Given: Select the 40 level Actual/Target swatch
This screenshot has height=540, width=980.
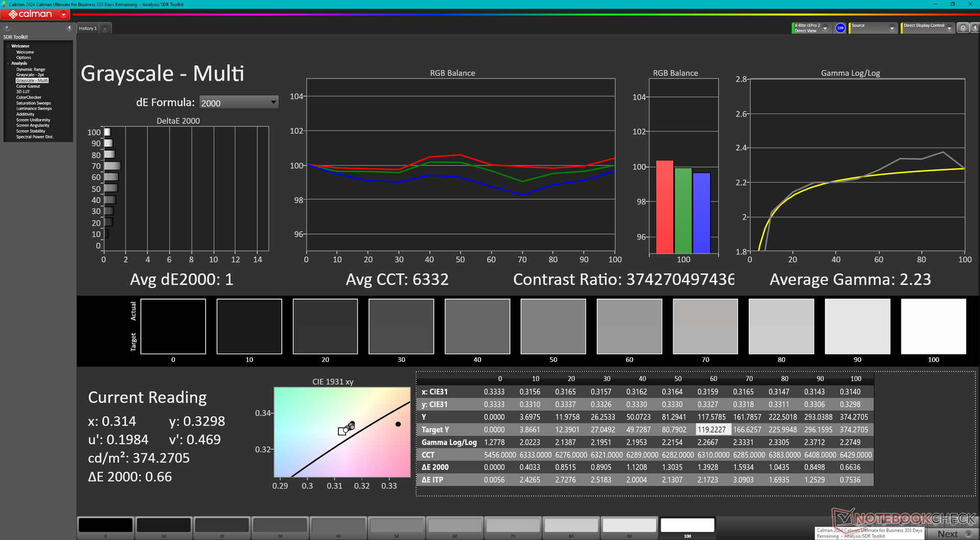Looking at the screenshot, I should [477, 326].
